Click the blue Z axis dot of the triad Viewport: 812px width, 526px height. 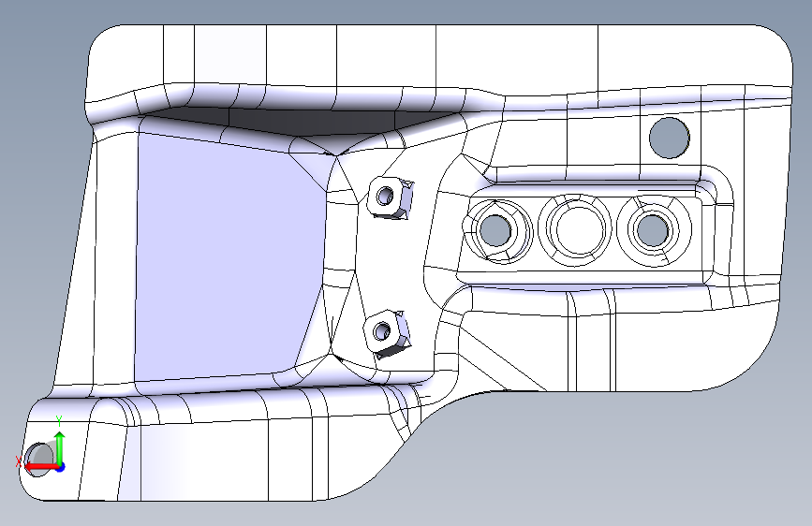pyautogui.click(x=61, y=467)
